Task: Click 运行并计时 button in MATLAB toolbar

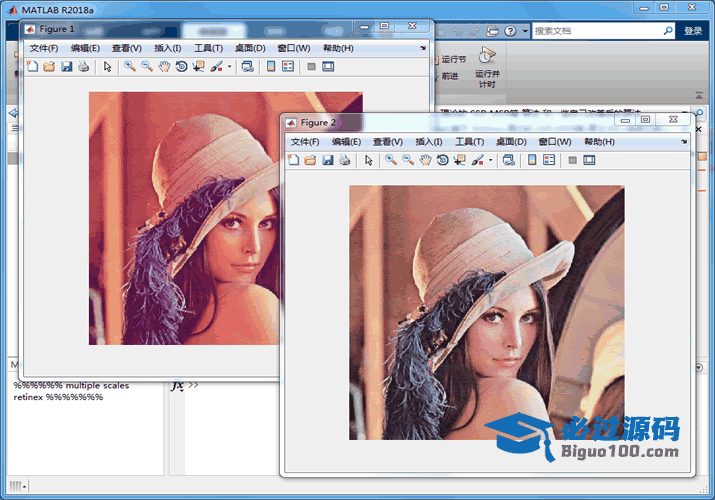Action: (487, 67)
